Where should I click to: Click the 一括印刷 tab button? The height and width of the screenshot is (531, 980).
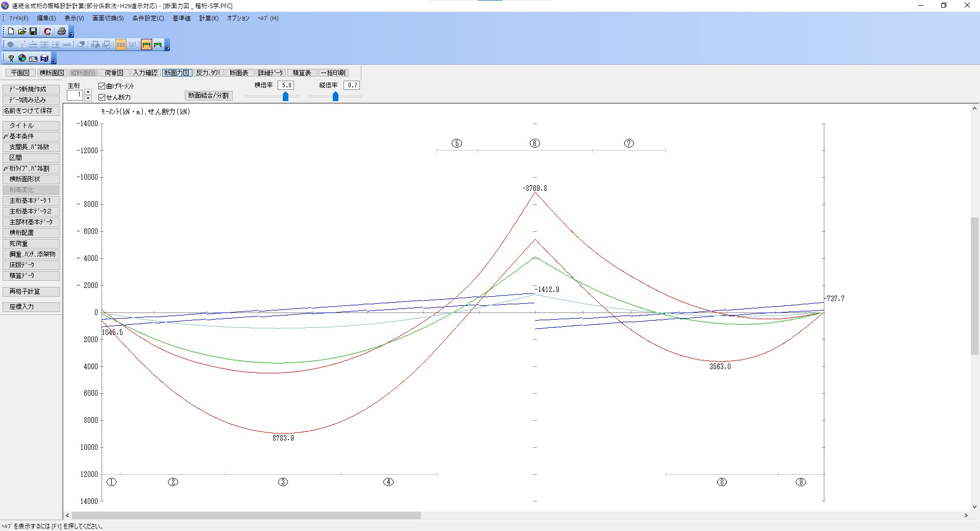[333, 73]
